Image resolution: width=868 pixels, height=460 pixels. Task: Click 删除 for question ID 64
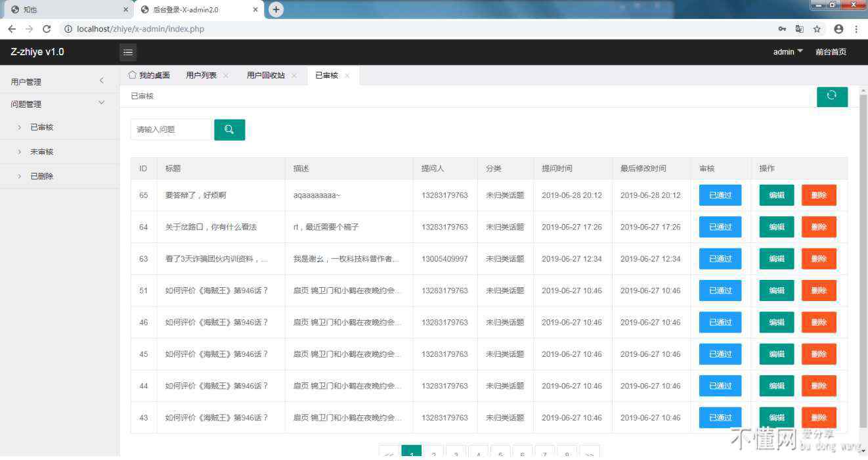click(x=819, y=227)
